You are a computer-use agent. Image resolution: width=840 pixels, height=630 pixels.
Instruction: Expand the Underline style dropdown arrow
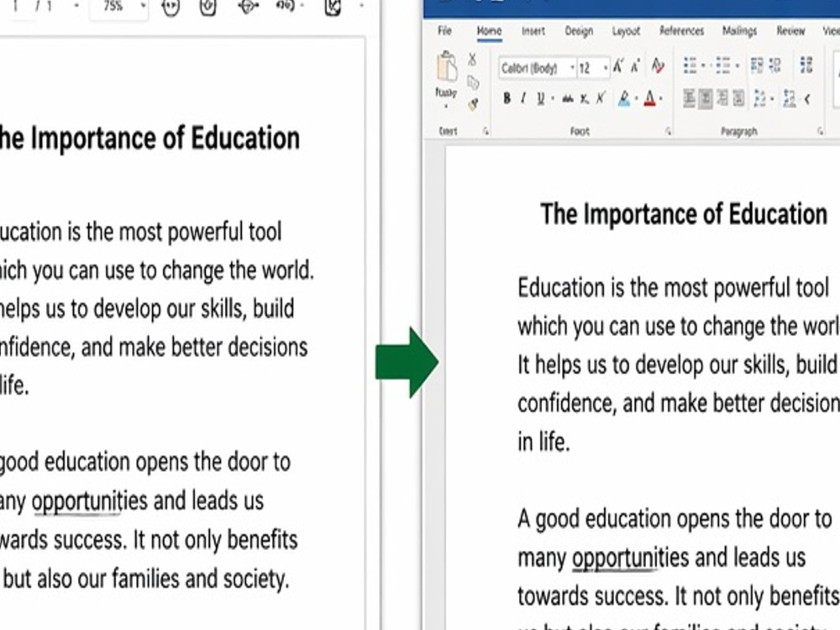click(x=553, y=98)
